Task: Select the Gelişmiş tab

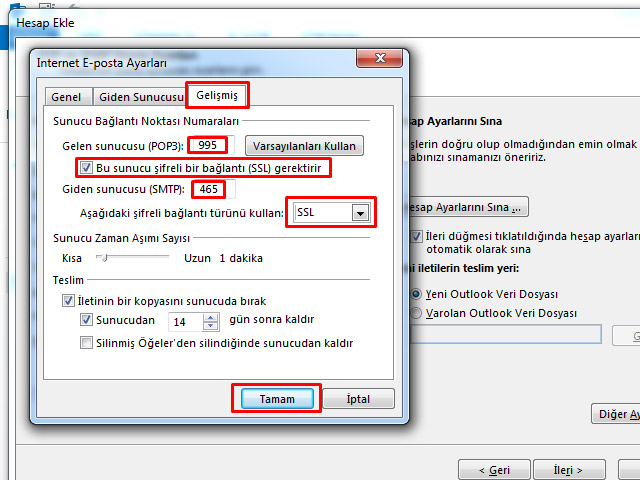Action: coord(217,95)
